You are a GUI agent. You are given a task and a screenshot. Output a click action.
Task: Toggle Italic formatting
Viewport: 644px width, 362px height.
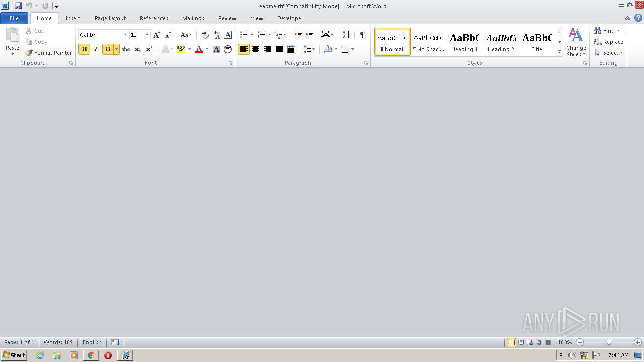pyautogui.click(x=96, y=49)
